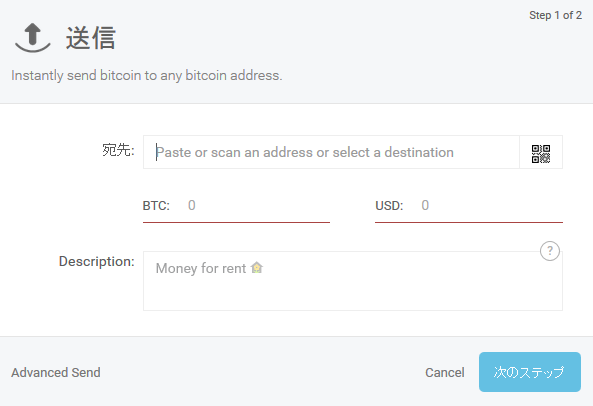Click the 送信 dialog title
The width and height of the screenshot is (593, 406).
91,38
